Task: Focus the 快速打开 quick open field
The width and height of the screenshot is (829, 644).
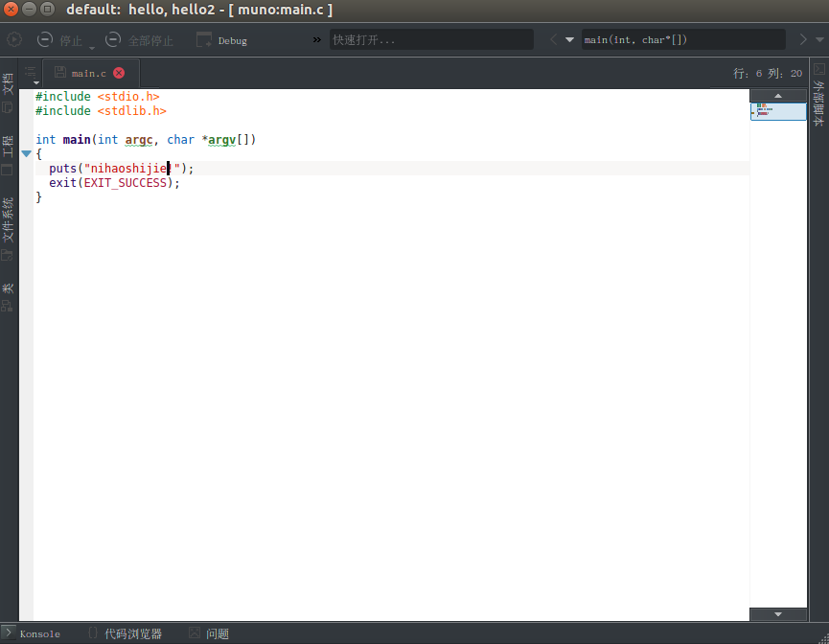Action: point(431,39)
